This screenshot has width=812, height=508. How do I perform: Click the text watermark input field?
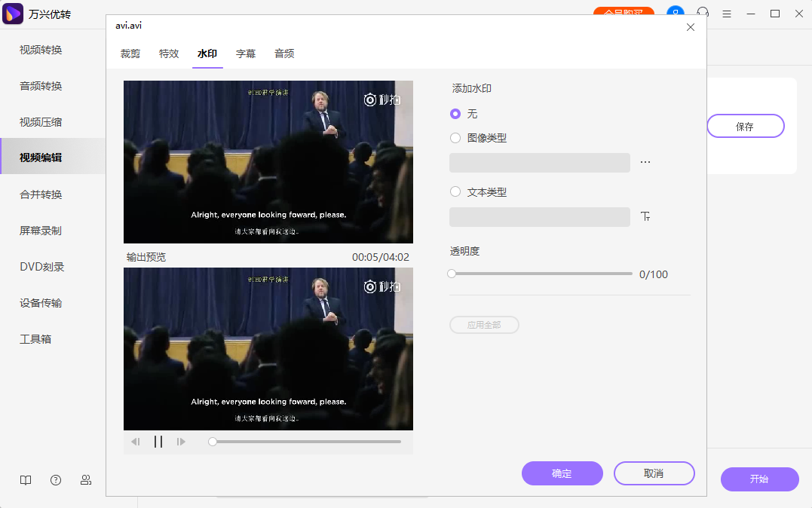point(540,216)
